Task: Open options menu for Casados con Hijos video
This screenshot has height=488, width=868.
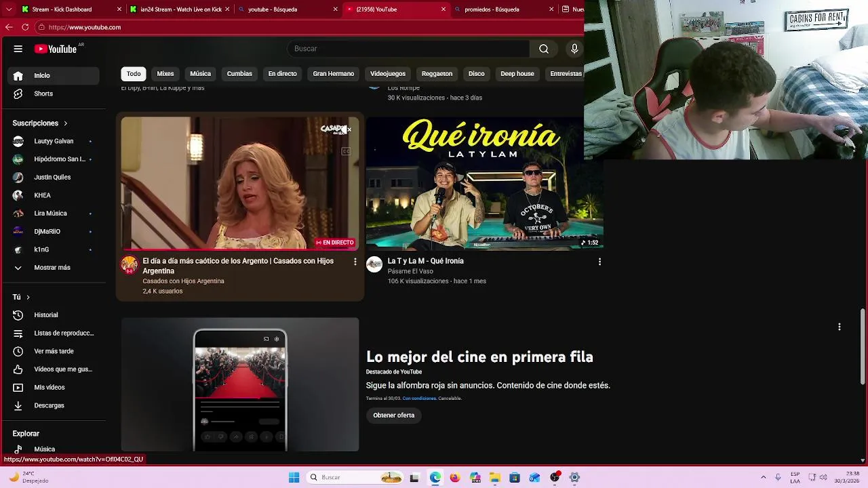Action: point(355,262)
